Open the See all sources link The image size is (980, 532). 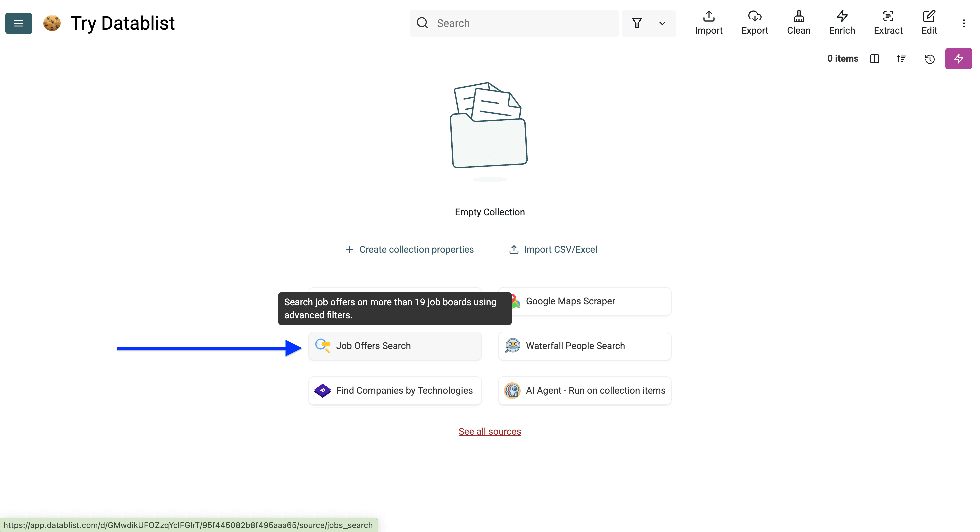click(x=490, y=431)
